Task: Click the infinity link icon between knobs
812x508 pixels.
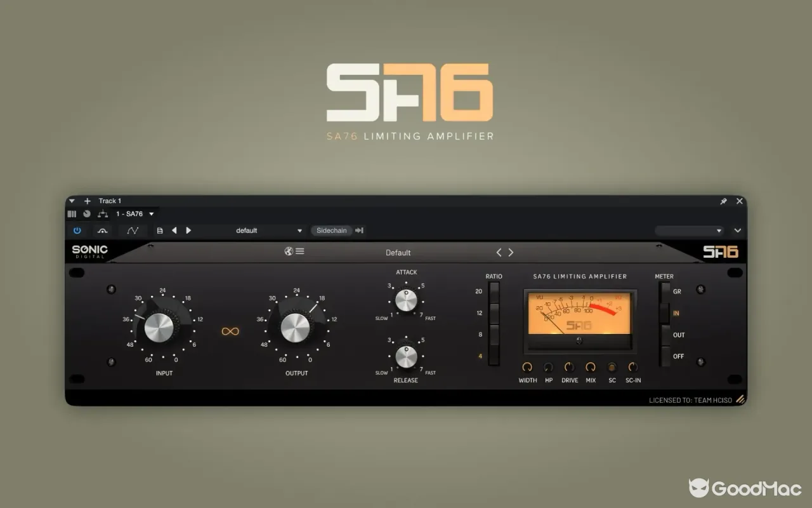Action: click(230, 331)
